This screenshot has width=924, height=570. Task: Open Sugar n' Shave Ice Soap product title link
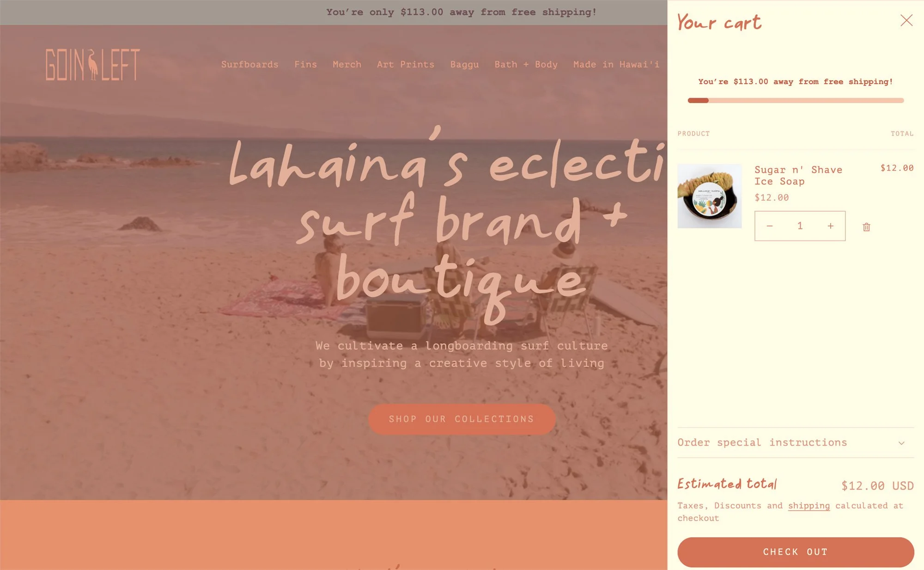point(798,176)
